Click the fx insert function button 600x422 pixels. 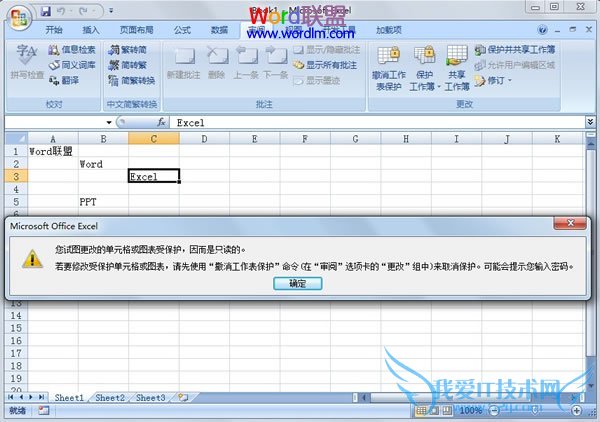point(161,122)
